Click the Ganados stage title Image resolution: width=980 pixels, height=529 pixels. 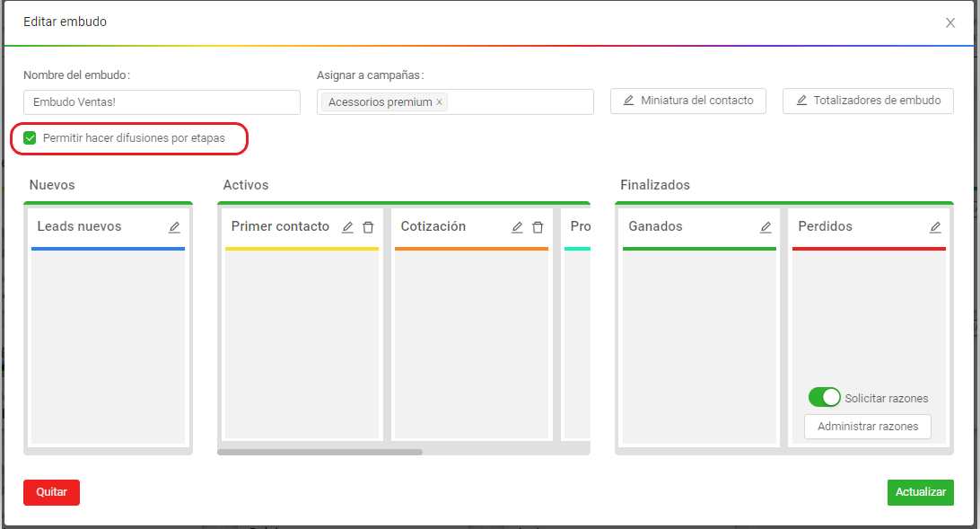click(656, 226)
